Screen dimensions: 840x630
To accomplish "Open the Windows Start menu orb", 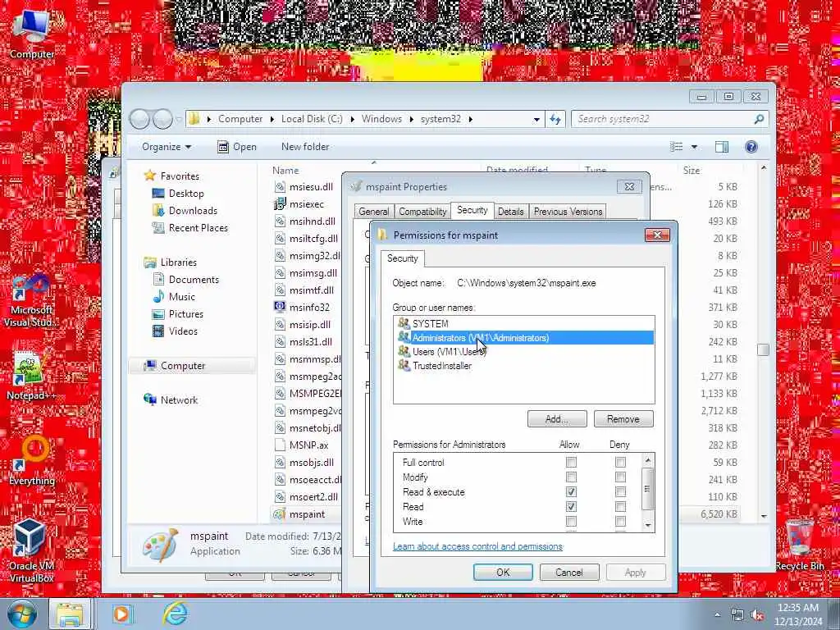I will tap(21, 614).
